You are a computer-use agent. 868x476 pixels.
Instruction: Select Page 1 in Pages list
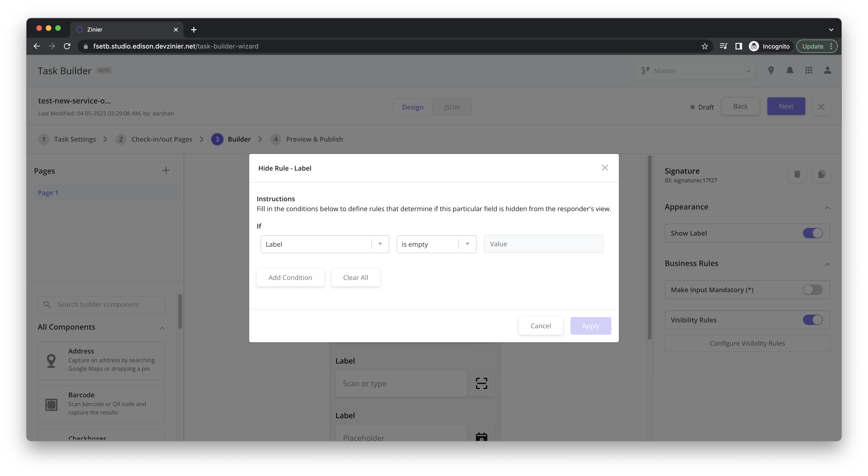107,192
